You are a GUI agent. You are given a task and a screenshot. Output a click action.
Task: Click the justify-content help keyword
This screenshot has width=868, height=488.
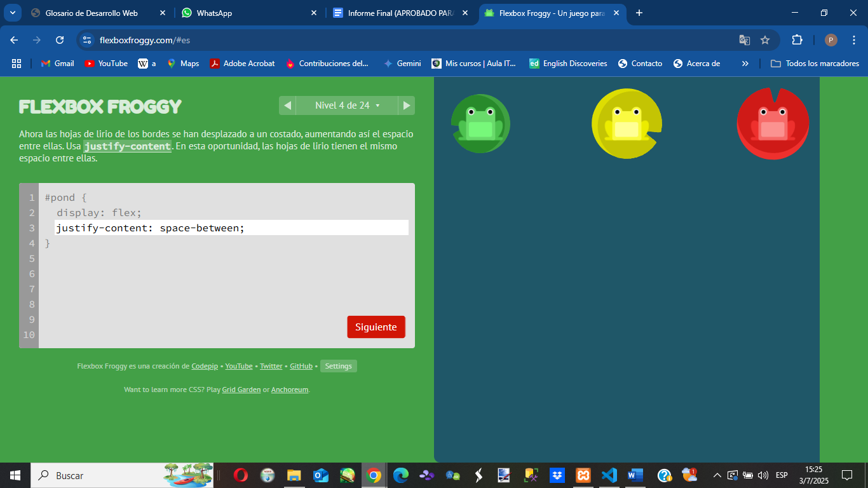click(128, 146)
